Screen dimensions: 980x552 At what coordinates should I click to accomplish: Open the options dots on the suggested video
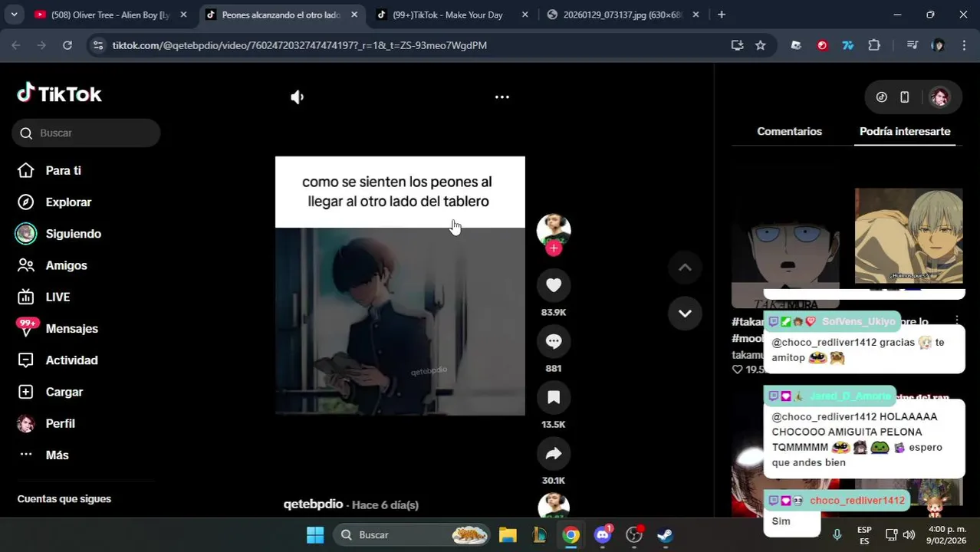point(957,320)
